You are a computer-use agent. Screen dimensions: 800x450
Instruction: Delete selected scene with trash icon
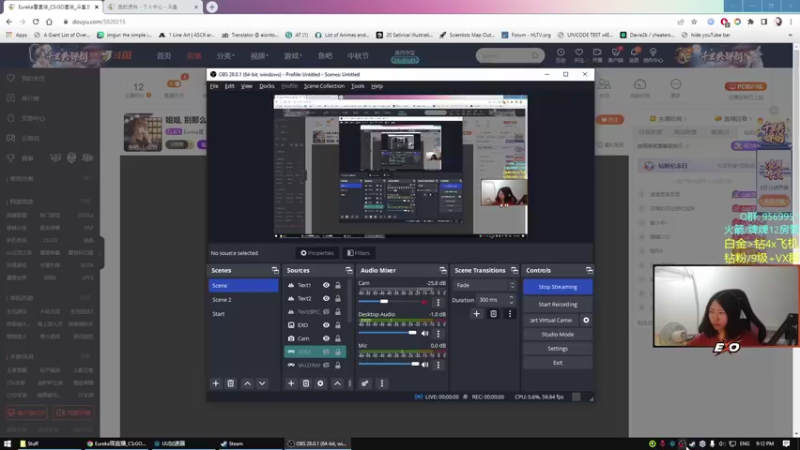coord(231,383)
